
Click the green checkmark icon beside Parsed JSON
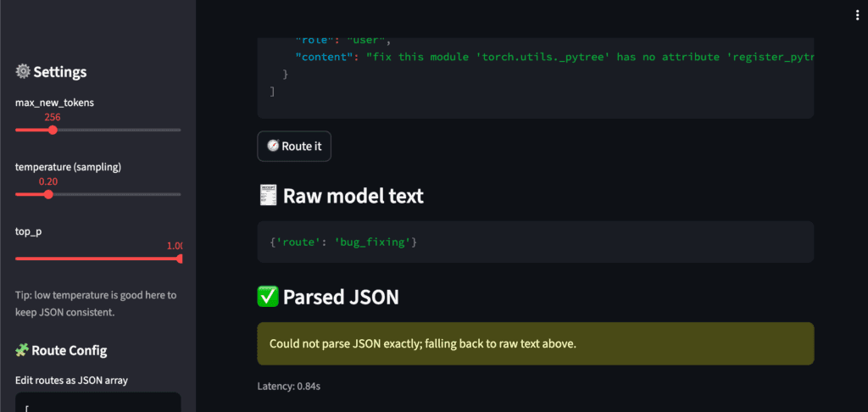(x=267, y=297)
